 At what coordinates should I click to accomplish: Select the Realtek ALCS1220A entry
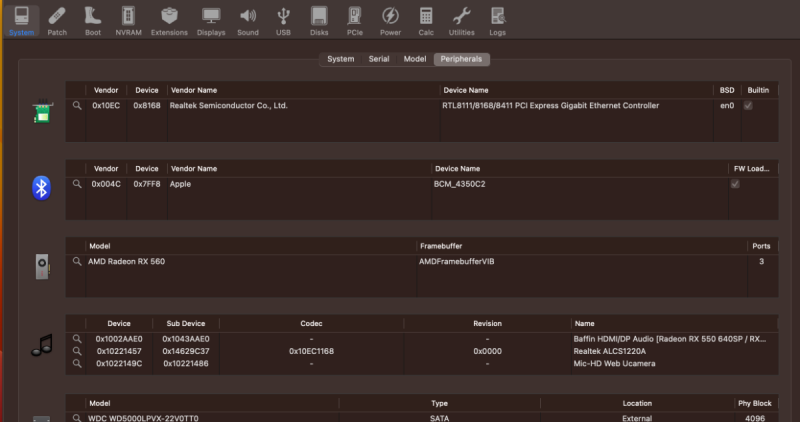click(x=610, y=351)
